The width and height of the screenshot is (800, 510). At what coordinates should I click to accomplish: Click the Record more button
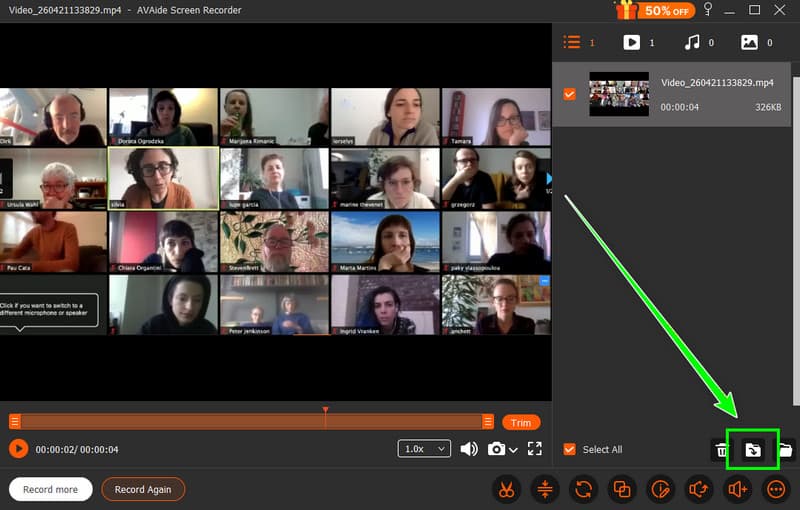pyautogui.click(x=51, y=489)
